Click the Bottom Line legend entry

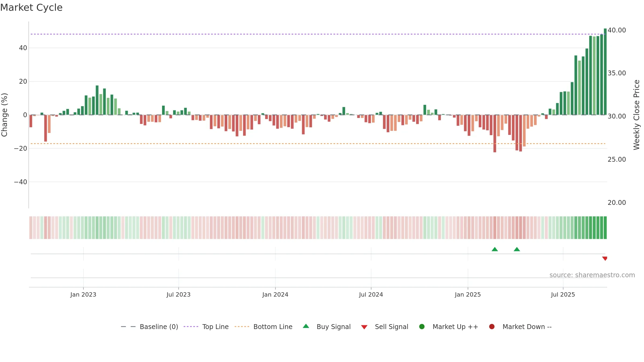pyautogui.click(x=264, y=327)
